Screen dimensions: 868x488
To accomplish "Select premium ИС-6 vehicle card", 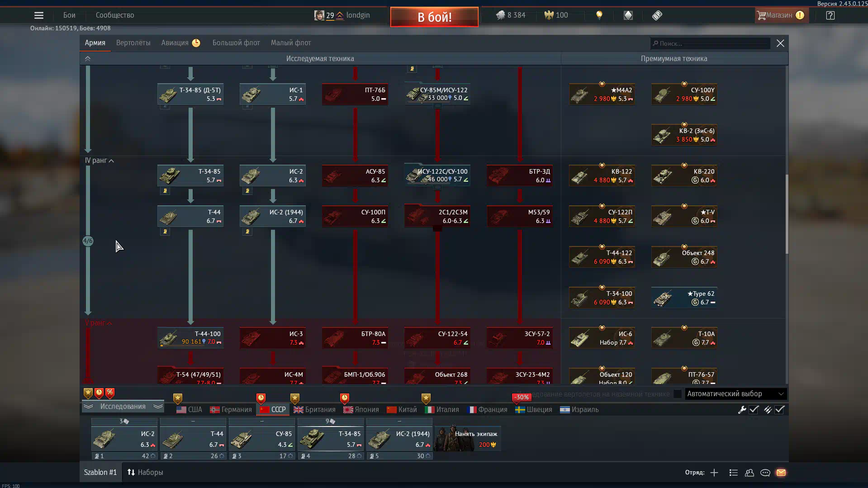I will (602, 338).
